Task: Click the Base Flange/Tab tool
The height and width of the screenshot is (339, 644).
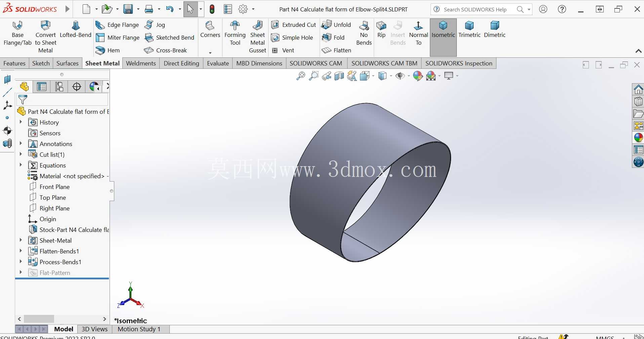Action: (x=17, y=33)
